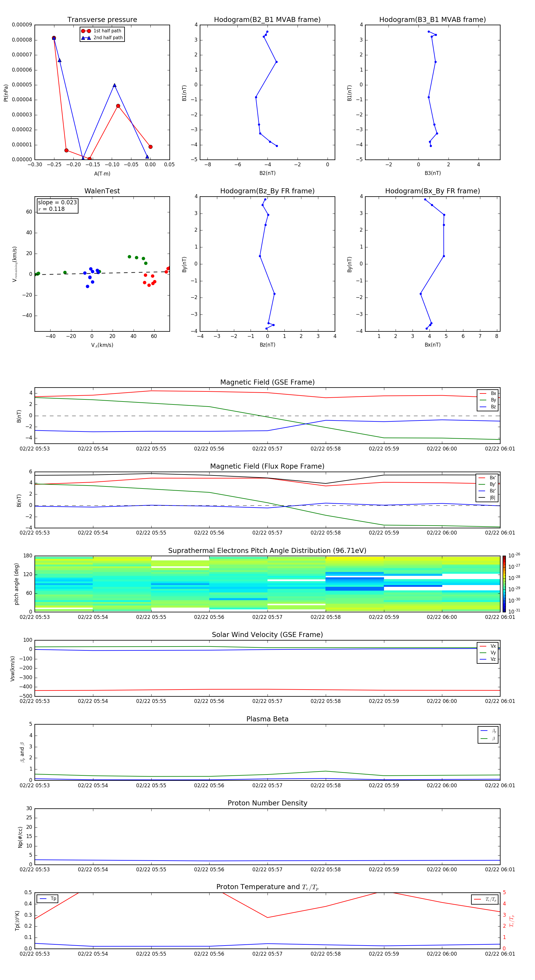This screenshot has height=980, width=535.
Task: Click the pitch angle colorbar scale
Action: tap(504, 584)
